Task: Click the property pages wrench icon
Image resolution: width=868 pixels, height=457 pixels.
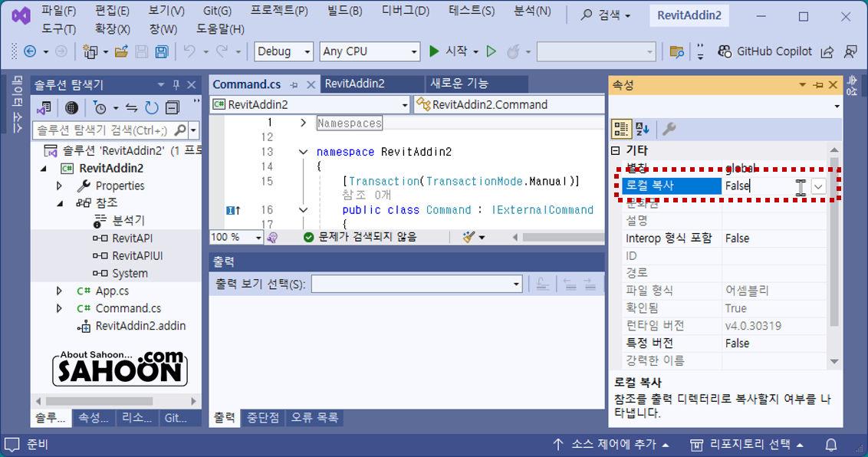Action: pyautogui.click(x=669, y=129)
